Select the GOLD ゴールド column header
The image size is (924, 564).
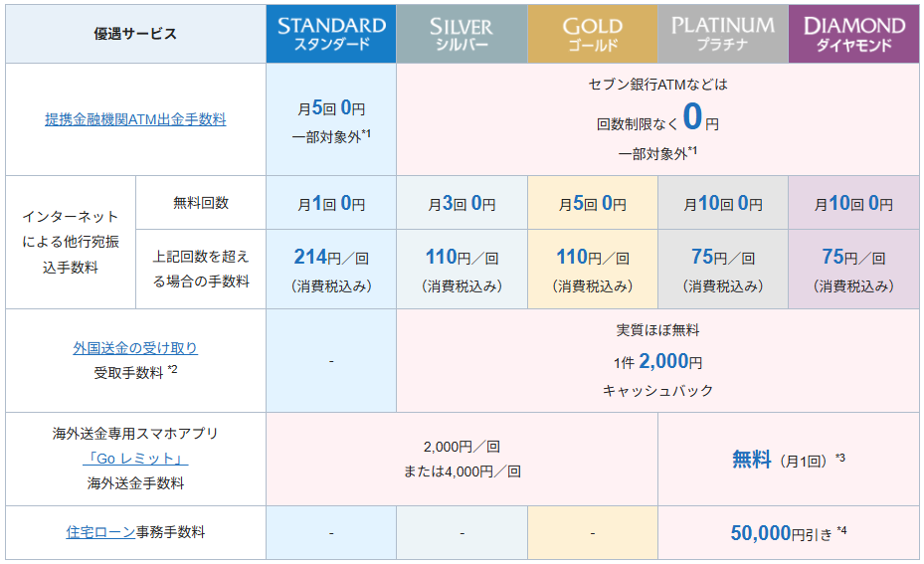click(592, 34)
